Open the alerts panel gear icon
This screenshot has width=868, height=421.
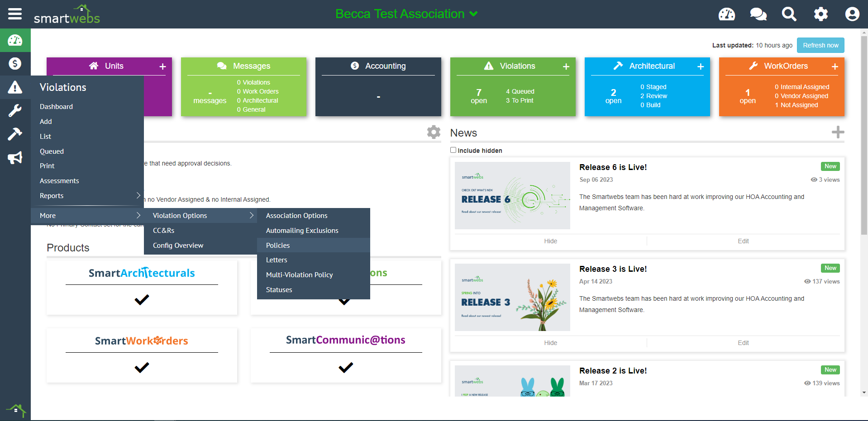click(434, 132)
